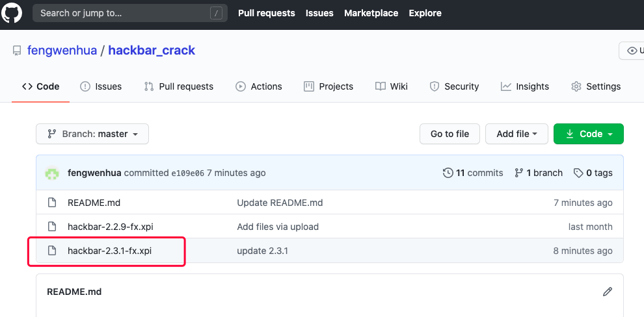The width and height of the screenshot is (644, 317).
Task: Open the Update README.md commit message
Action: (280, 203)
